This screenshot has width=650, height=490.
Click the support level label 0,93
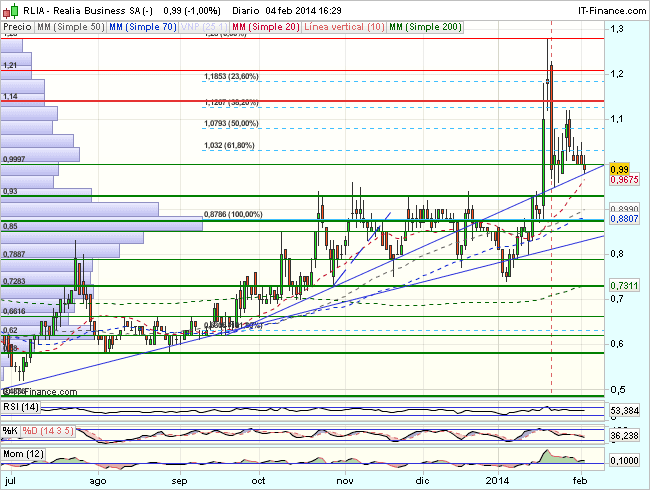click(10, 191)
